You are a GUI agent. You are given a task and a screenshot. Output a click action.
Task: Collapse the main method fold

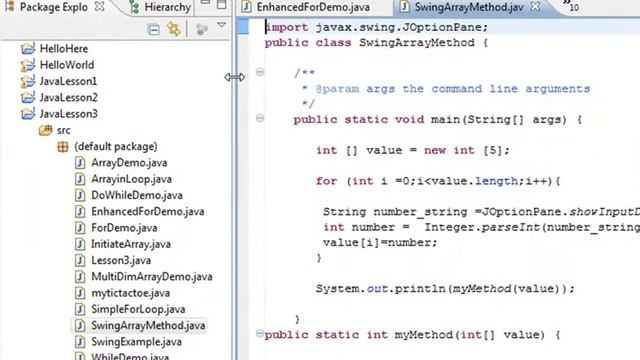(260, 118)
